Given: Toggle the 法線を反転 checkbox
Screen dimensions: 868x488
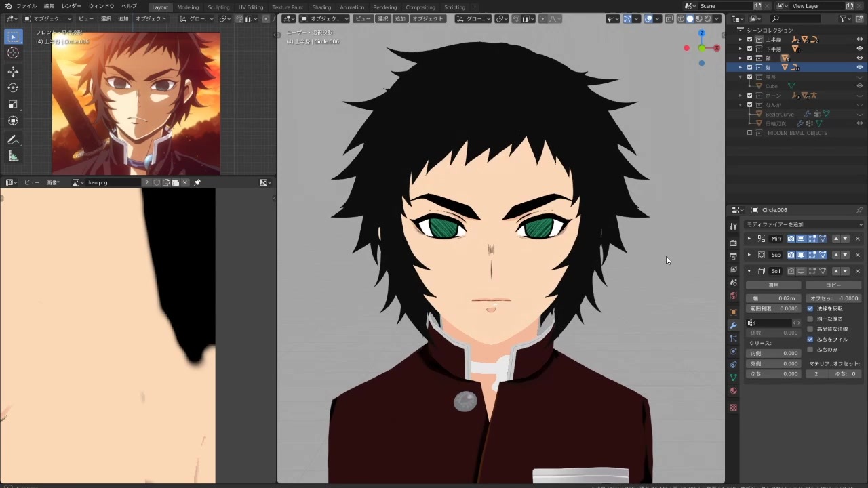Looking at the screenshot, I should (810, 308).
